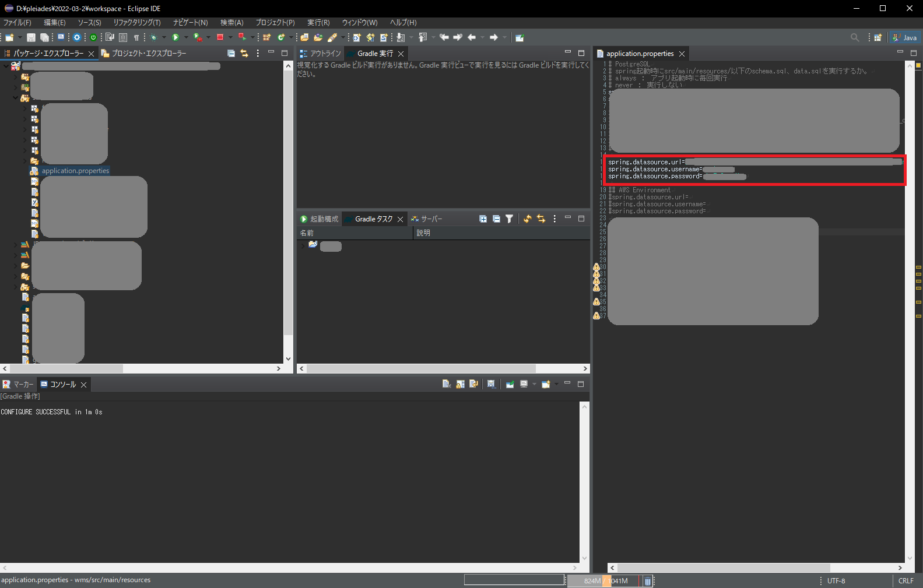
Task: Open the ウィンドウ(W) menu
Action: coord(360,22)
